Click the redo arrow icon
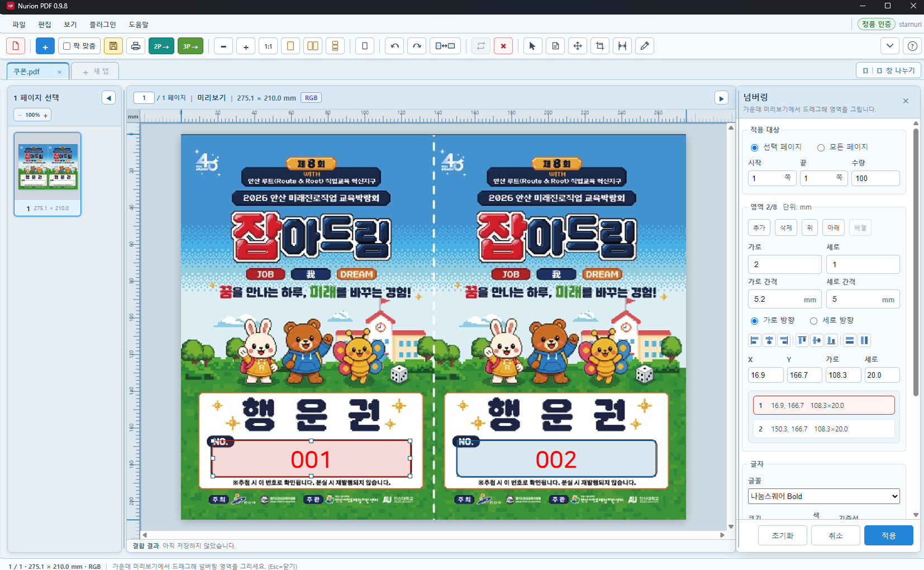The image size is (924, 570). point(417,46)
